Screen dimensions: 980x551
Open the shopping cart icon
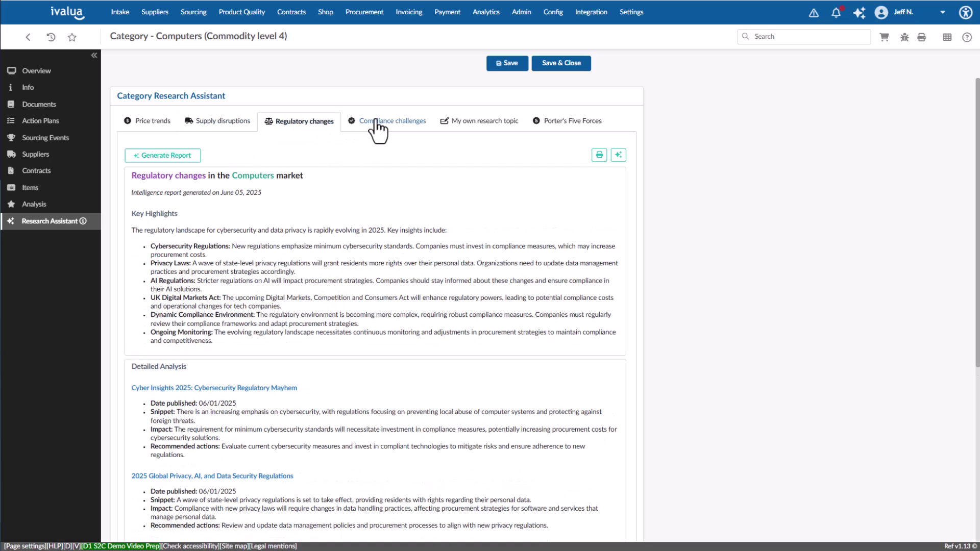884,37
